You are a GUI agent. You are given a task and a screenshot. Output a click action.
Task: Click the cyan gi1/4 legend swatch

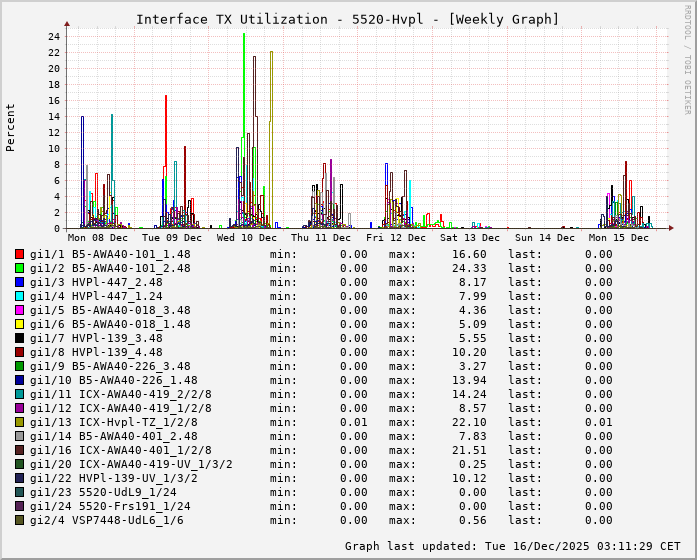coord(19,296)
